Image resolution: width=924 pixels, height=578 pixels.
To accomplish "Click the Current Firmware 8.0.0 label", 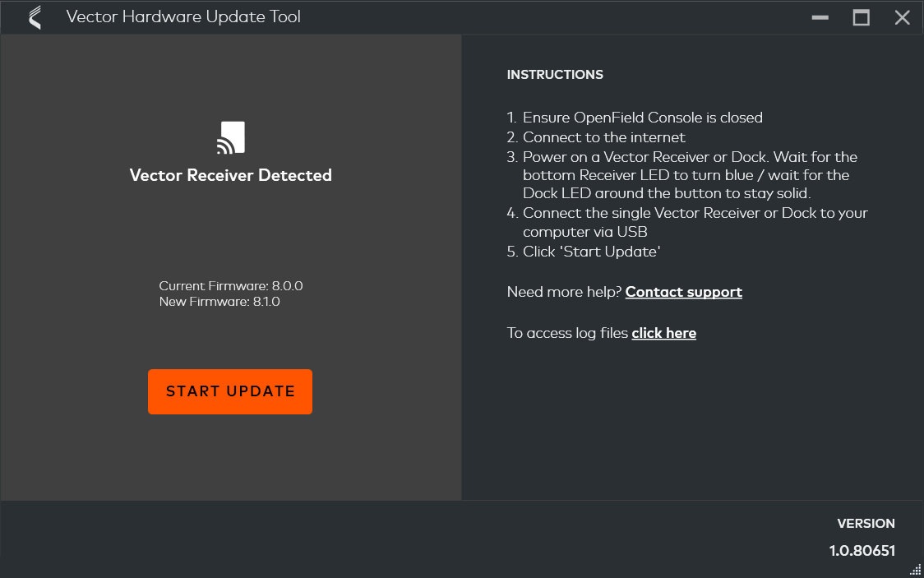I will (x=231, y=286).
